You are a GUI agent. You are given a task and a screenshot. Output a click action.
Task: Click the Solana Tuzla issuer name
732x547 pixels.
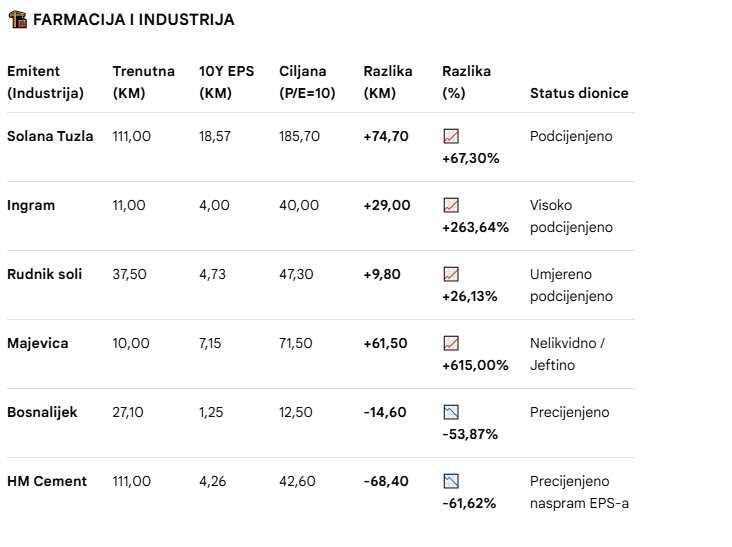point(50,136)
